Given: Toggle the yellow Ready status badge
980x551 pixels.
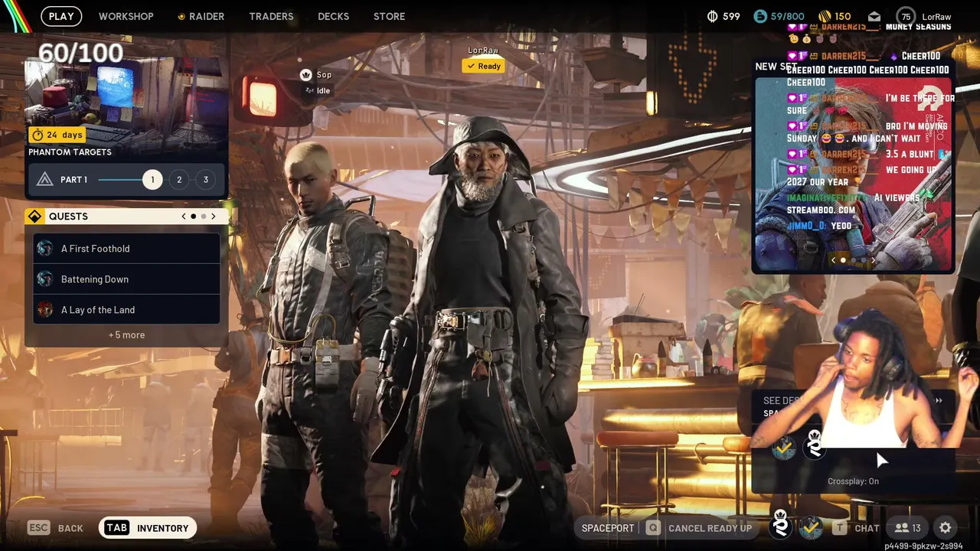Looking at the screenshot, I should [483, 66].
